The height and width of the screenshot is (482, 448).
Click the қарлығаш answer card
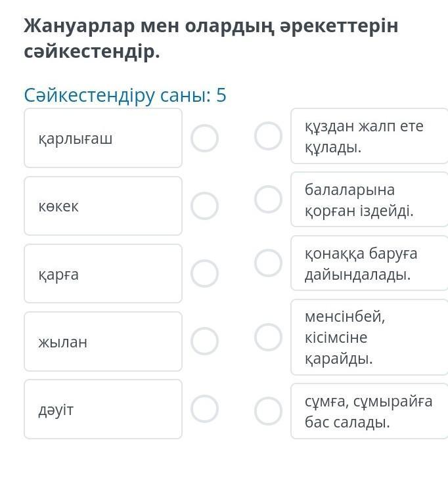(x=103, y=138)
